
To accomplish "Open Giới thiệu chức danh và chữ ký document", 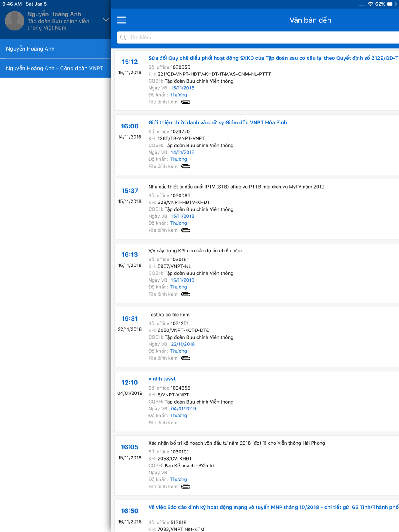I will 217,122.
